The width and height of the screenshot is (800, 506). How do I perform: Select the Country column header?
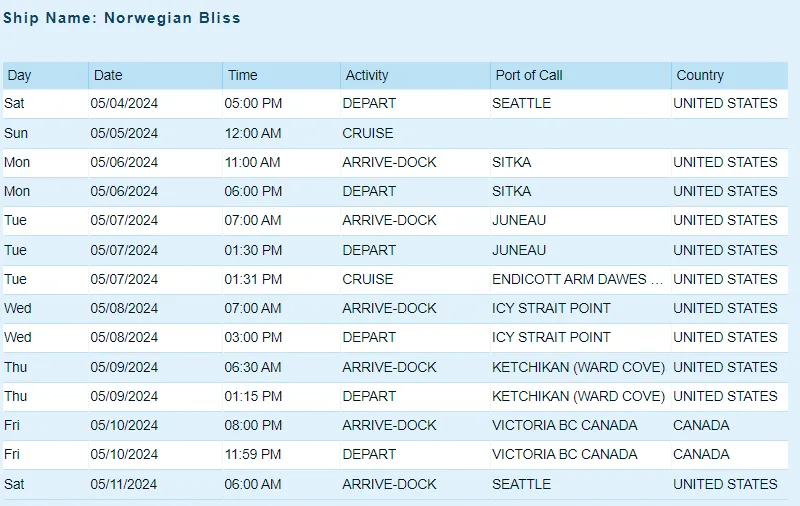pyautogui.click(x=730, y=75)
